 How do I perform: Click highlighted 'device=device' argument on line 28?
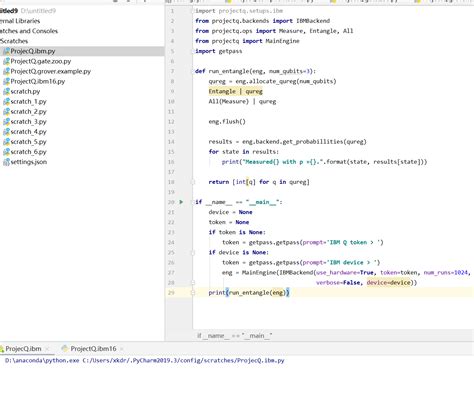click(x=389, y=283)
